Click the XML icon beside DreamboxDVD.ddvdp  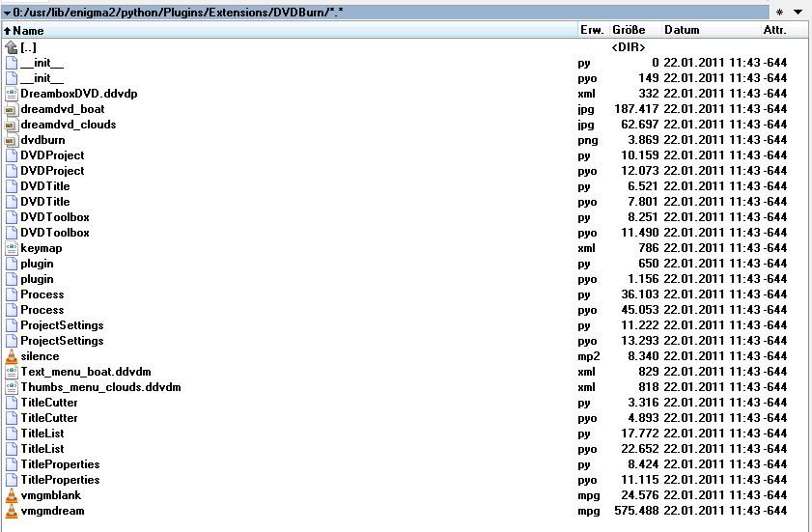[11, 94]
